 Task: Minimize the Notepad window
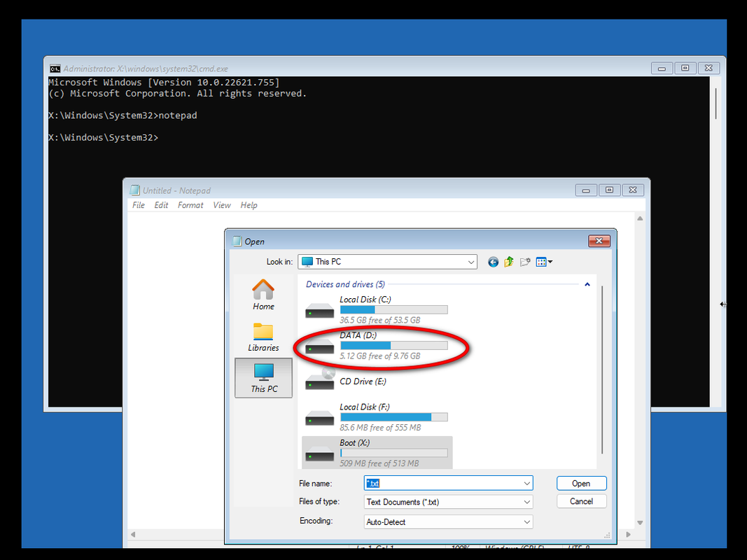tap(586, 190)
